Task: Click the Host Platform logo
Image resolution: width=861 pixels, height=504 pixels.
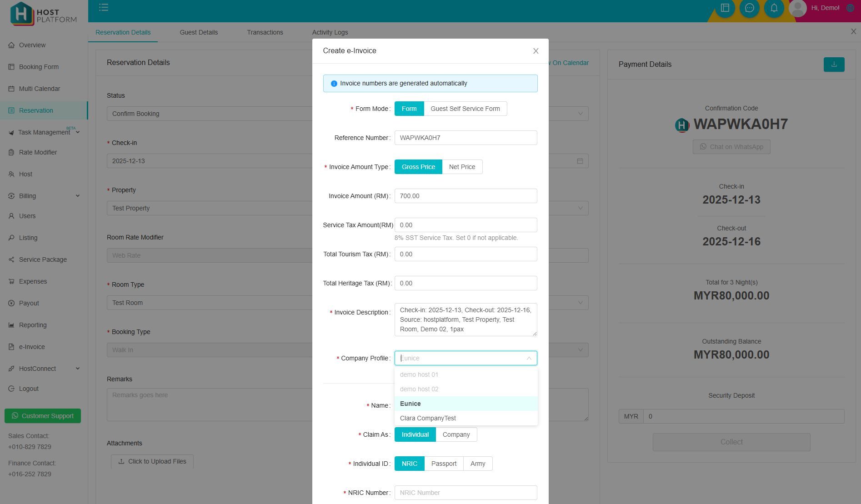Action: [x=44, y=13]
